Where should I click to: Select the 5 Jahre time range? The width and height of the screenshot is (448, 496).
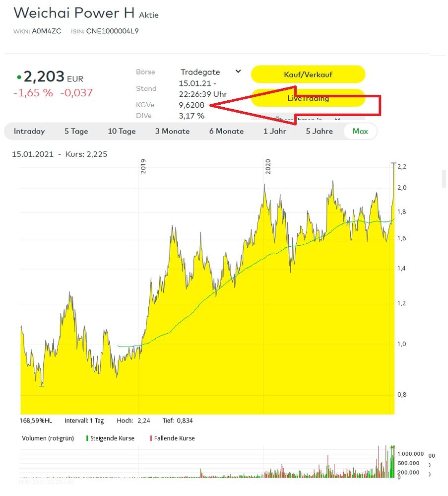(319, 132)
